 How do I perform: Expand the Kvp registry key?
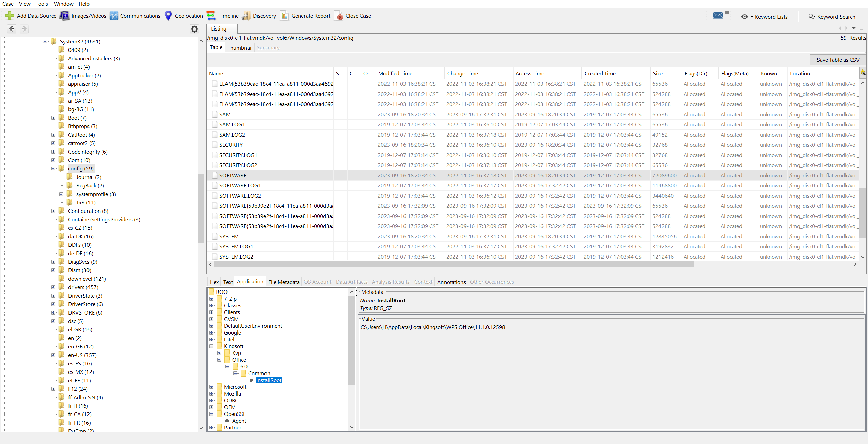coord(219,353)
